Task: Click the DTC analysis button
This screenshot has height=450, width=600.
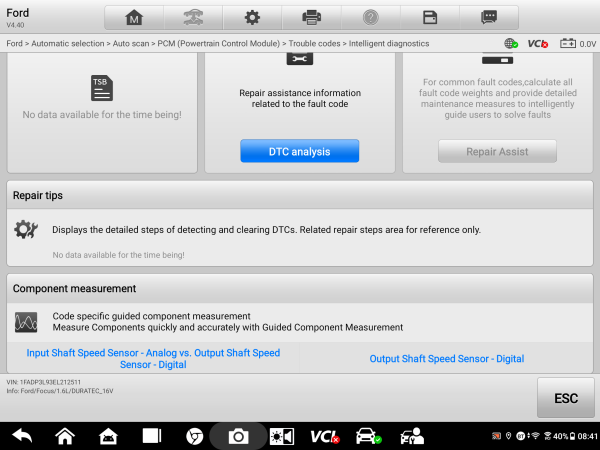Action: (x=300, y=151)
